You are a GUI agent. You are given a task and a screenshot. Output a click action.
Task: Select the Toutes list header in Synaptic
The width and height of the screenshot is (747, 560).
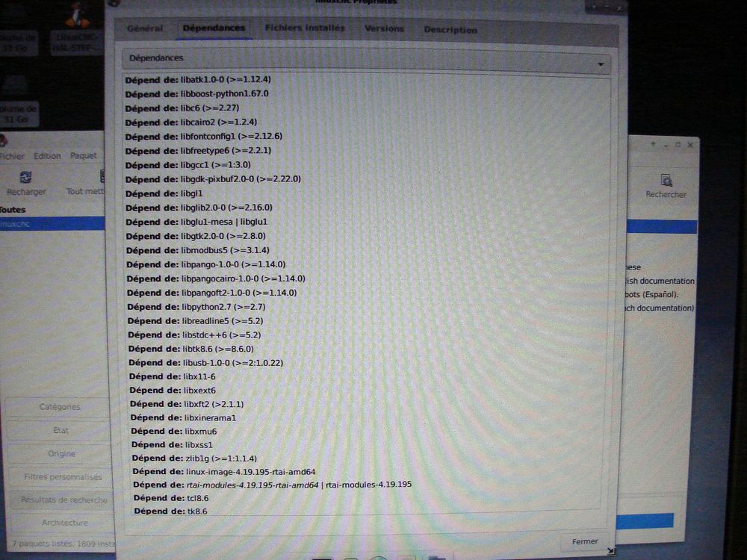(x=13, y=210)
